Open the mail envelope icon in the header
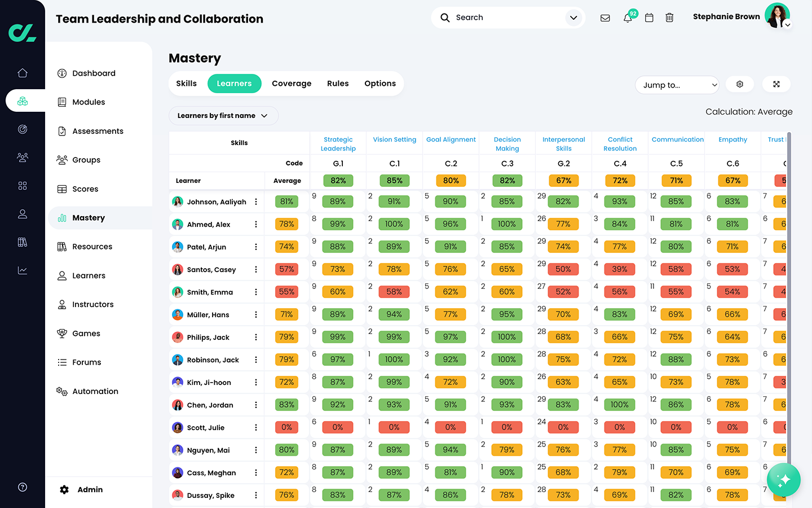 pos(605,17)
